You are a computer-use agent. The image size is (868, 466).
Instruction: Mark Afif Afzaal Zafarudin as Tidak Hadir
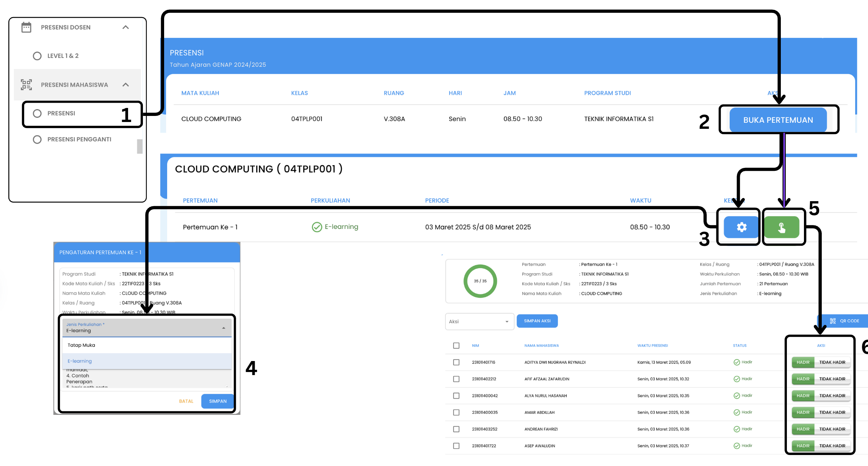pos(832,379)
